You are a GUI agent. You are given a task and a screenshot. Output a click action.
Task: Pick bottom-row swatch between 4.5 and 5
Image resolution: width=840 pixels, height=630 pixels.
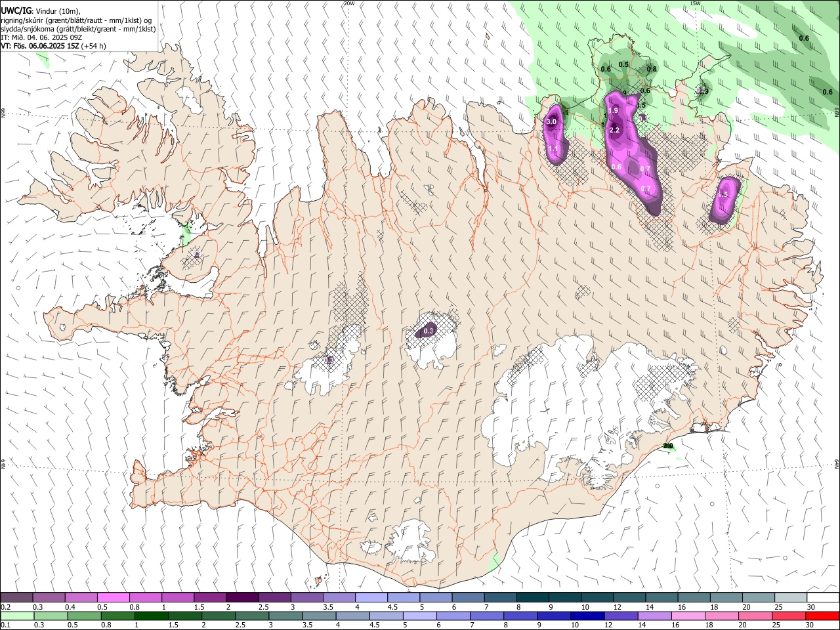[387, 616]
